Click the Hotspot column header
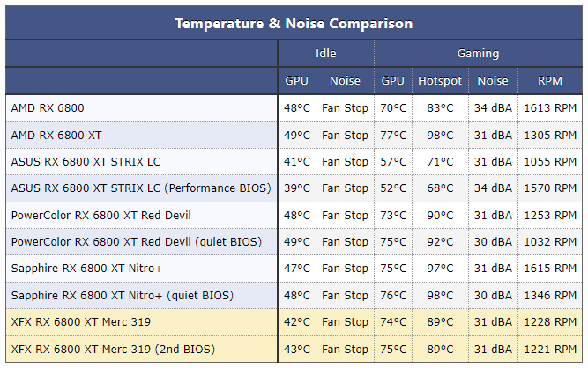The height and width of the screenshot is (368, 588). (440, 81)
